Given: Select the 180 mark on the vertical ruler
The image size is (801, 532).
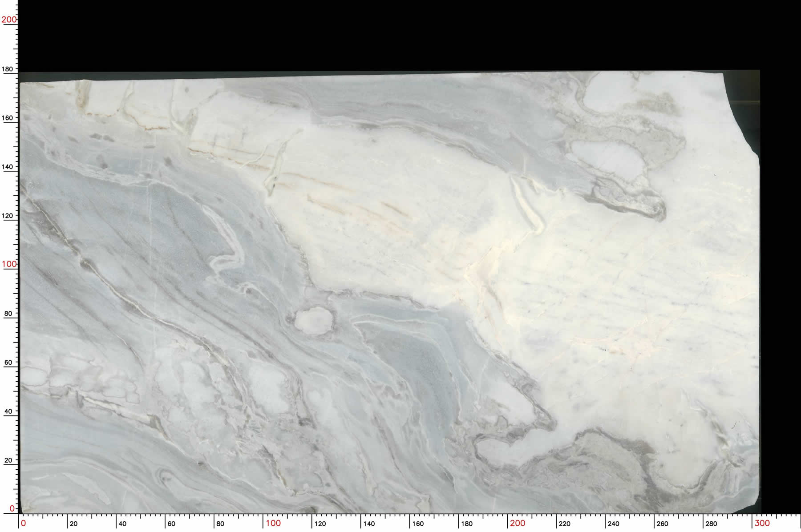Looking at the screenshot, I should coord(8,69).
